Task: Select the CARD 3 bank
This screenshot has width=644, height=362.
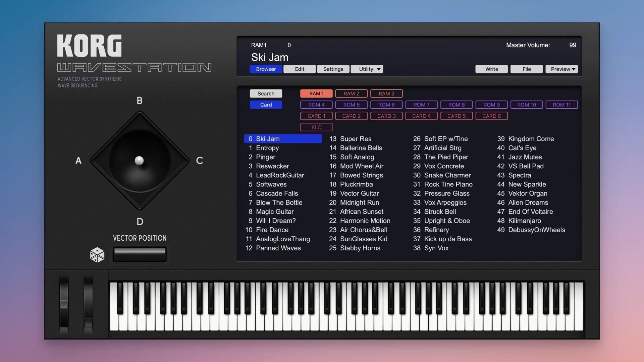Action: (x=386, y=116)
